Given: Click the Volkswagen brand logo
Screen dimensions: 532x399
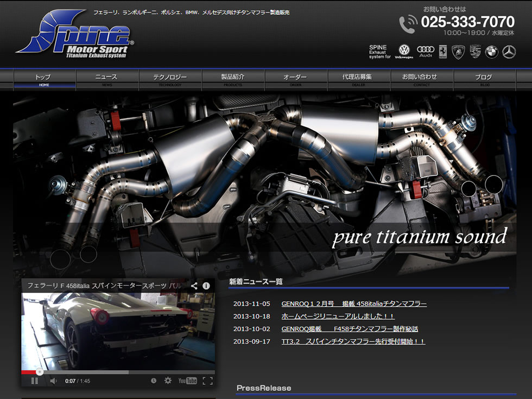Looking at the screenshot, I should (x=404, y=52).
